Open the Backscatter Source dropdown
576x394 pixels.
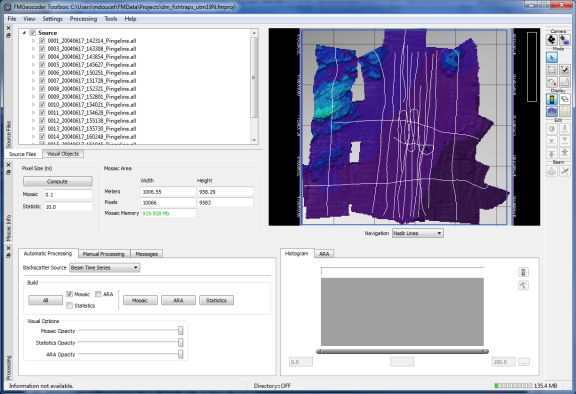(x=105, y=268)
